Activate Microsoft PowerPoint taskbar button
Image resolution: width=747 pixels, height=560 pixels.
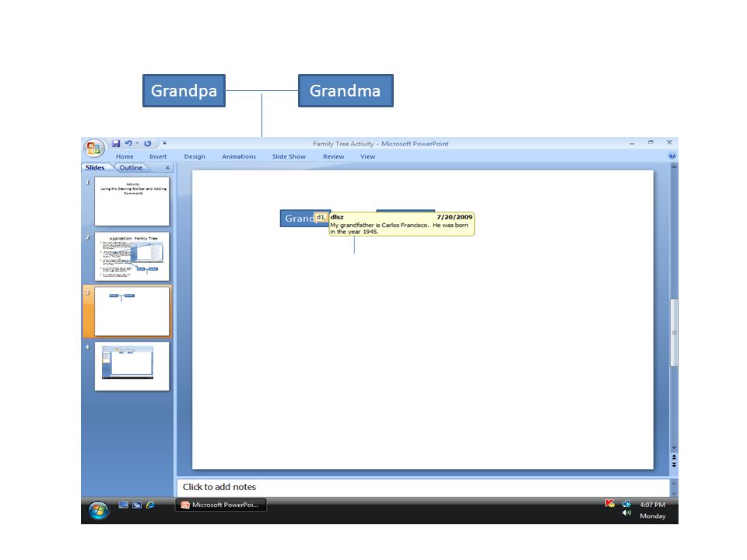(x=220, y=505)
